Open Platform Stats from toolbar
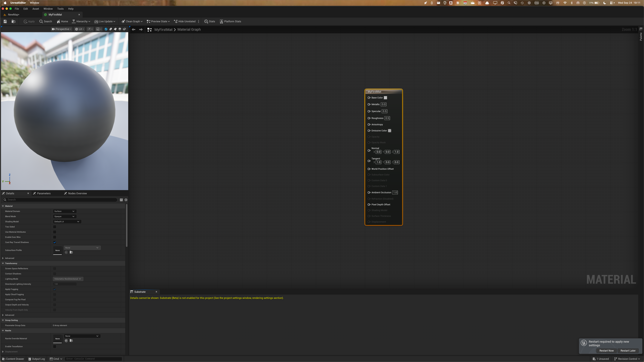This screenshot has height=362, width=644. [x=230, y=21]
